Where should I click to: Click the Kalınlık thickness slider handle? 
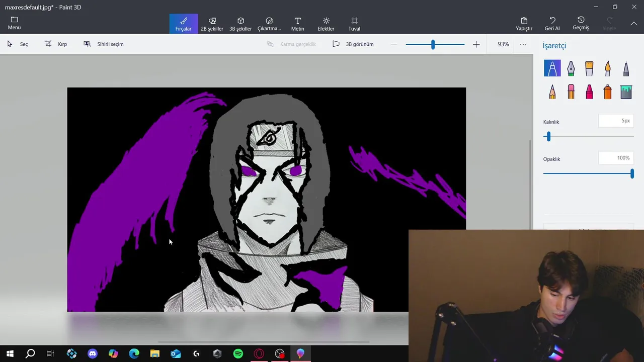click(x=548, y=136)
